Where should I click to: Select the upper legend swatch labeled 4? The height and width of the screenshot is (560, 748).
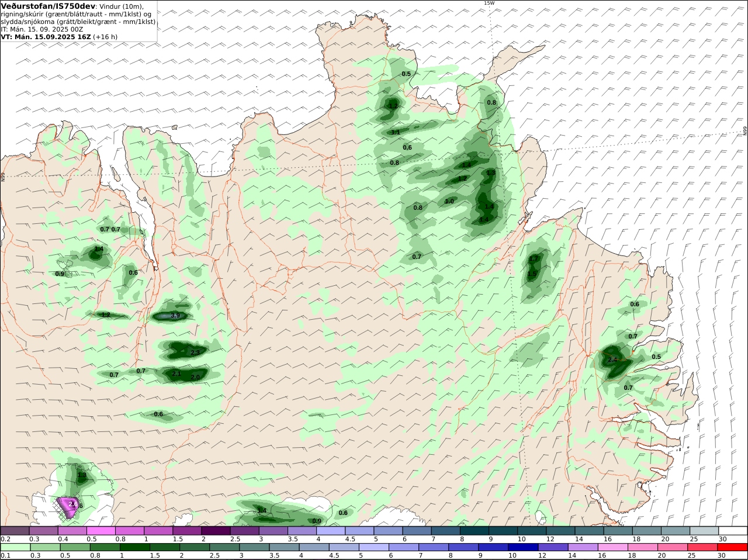[x=331, y=530]
